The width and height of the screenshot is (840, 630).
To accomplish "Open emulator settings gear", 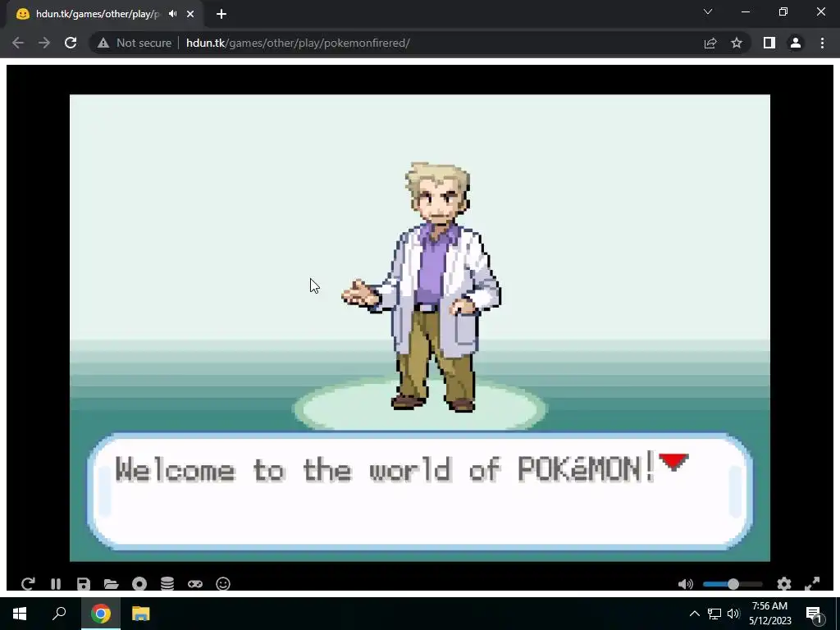I will 784,584.
